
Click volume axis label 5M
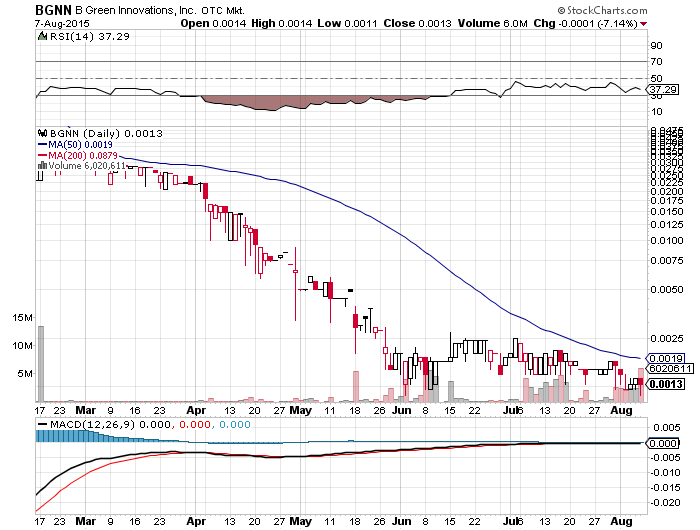(x=25, y=373)
